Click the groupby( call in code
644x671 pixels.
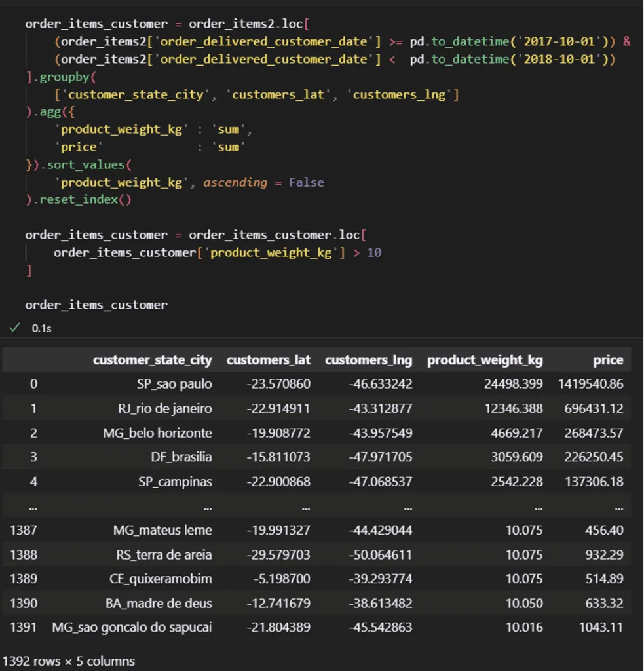pos(67,77)
